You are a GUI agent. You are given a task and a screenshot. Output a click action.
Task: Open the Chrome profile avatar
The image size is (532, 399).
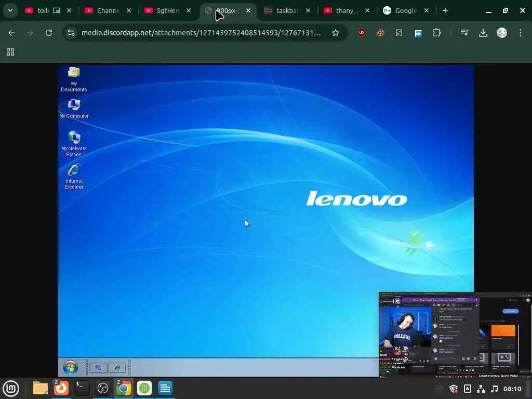(502, 33)
